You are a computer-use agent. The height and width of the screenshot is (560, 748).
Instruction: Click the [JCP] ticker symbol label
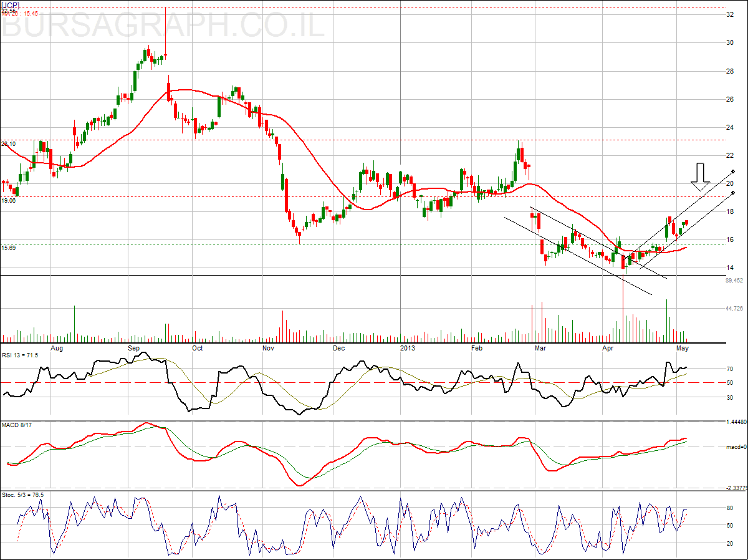click(x=10, y=6)
